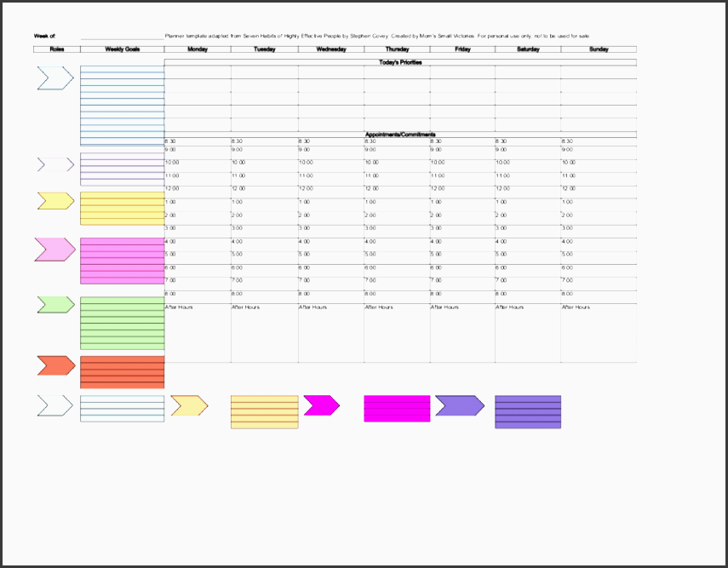Select the green weekly goals box

click(122, 324)
